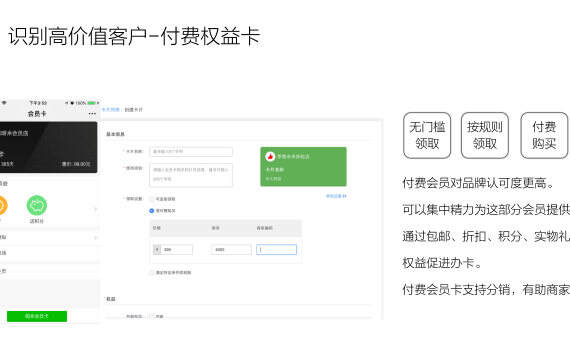Click the blue breadcrumb link before 创建卡片
Screen dimensions: 570x360
pos(111,109)
